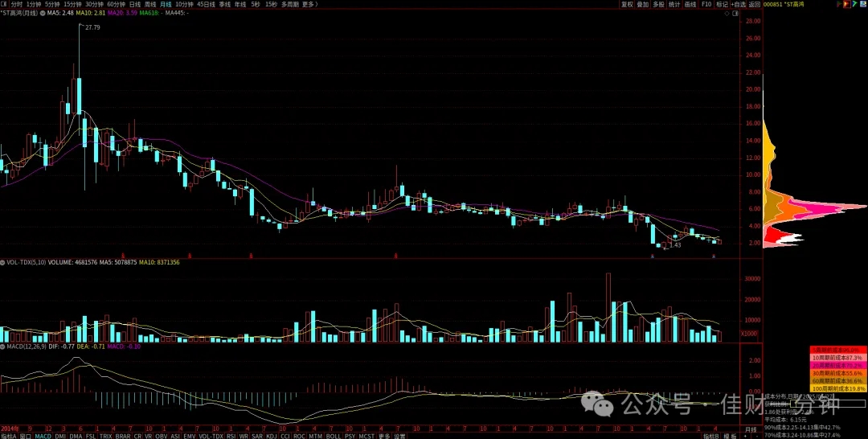The width and height of the screenshot is (868, 439).
Task: Select the 5分钟 period
Action: (x=52, y=5)
